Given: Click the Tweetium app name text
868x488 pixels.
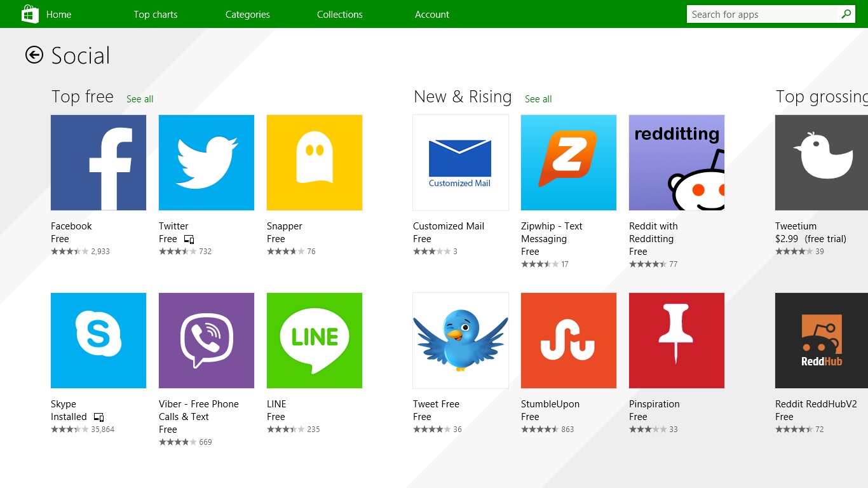Looking at the screenshot, I should point(796,226).
